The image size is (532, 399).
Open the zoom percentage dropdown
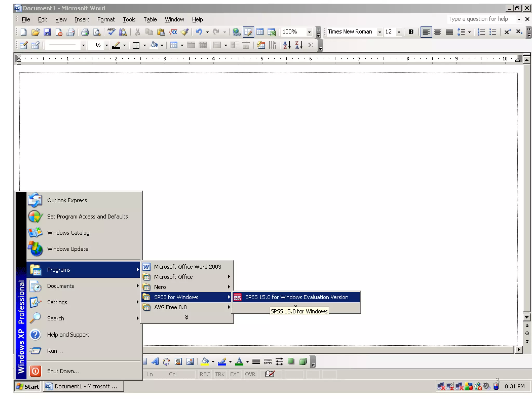pos(309,32)
